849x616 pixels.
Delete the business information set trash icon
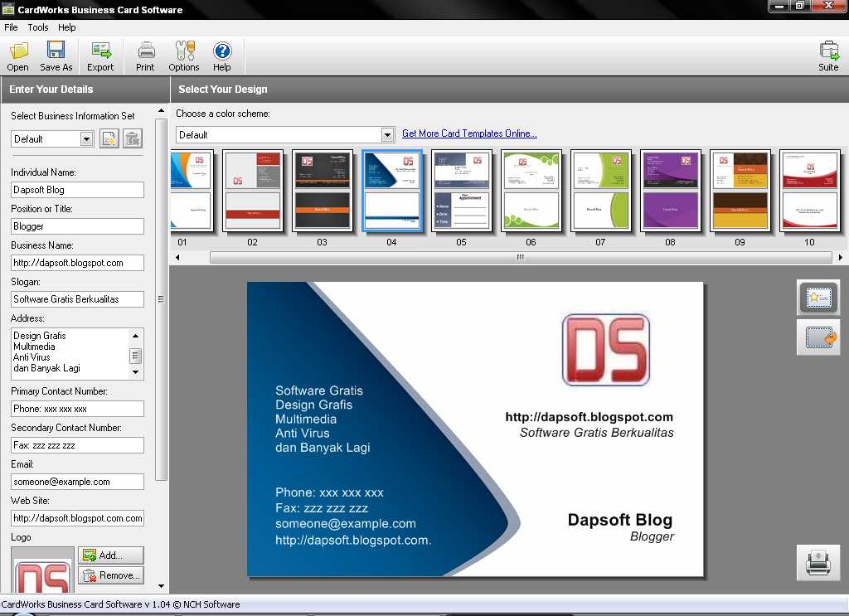[x=133, y=138]
